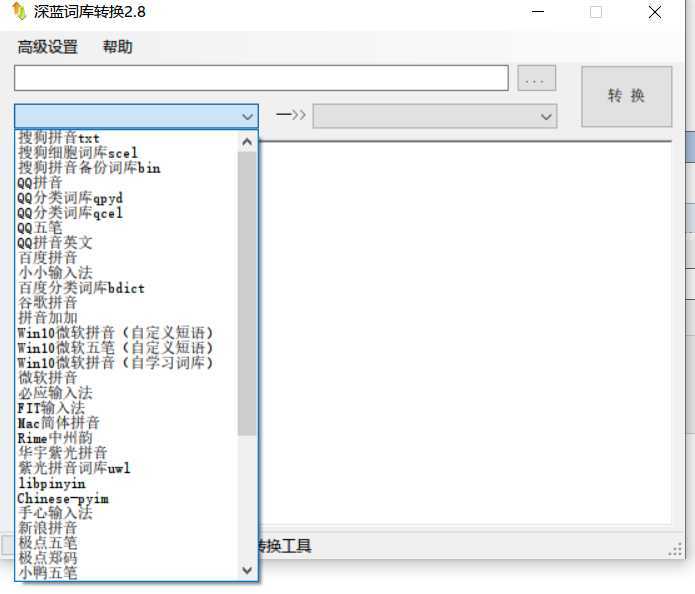The image size is (695, 594).
Task: Open the target format dropdown
Action: click(434, 116)
